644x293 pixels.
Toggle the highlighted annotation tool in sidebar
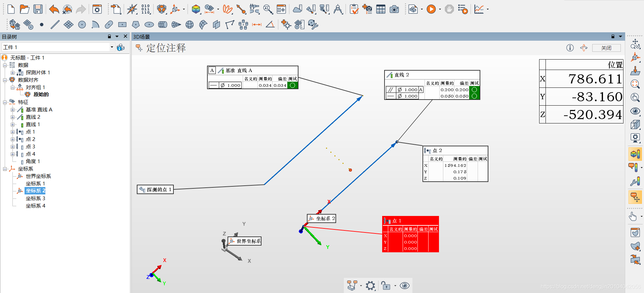(x=635, y=197)
